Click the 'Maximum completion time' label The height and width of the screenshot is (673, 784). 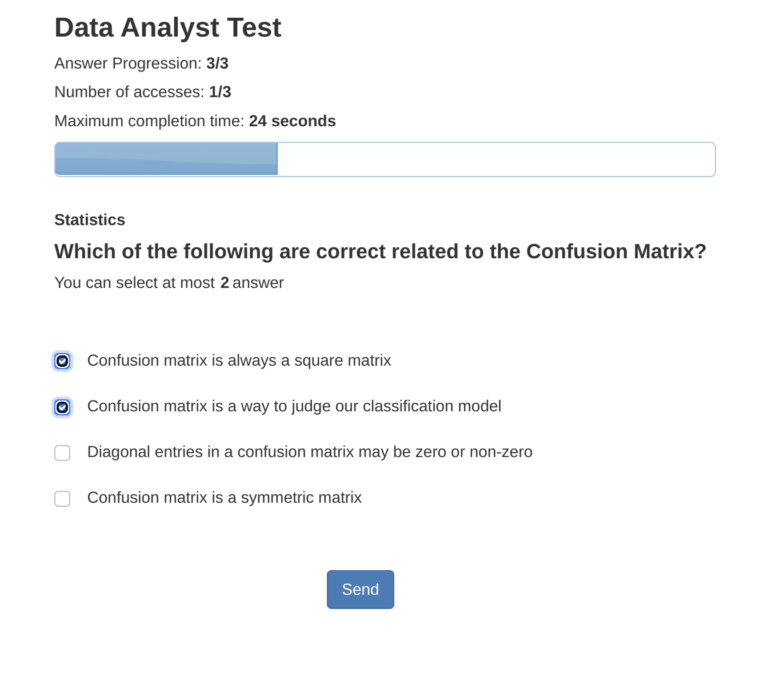point(149,121)
